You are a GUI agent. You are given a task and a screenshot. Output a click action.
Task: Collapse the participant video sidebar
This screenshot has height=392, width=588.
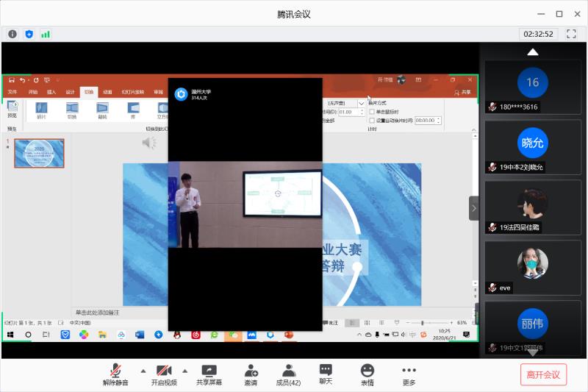pos(474,208)
